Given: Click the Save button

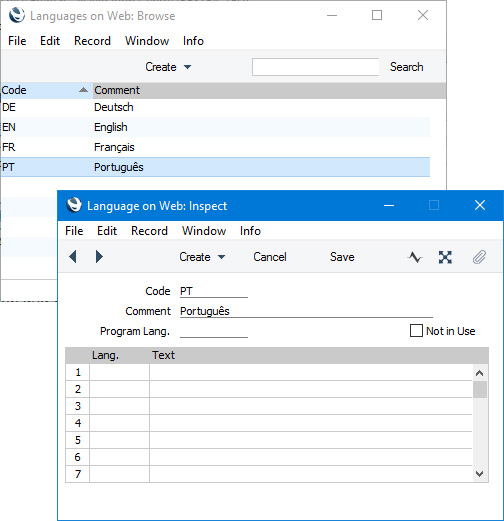Looking at the screenshot, I should 342,257.
